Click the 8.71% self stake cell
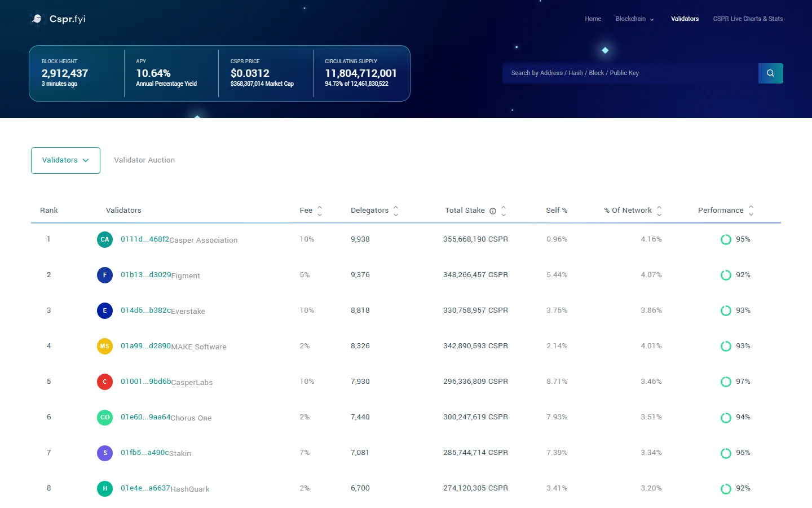 tap(557, 382)
